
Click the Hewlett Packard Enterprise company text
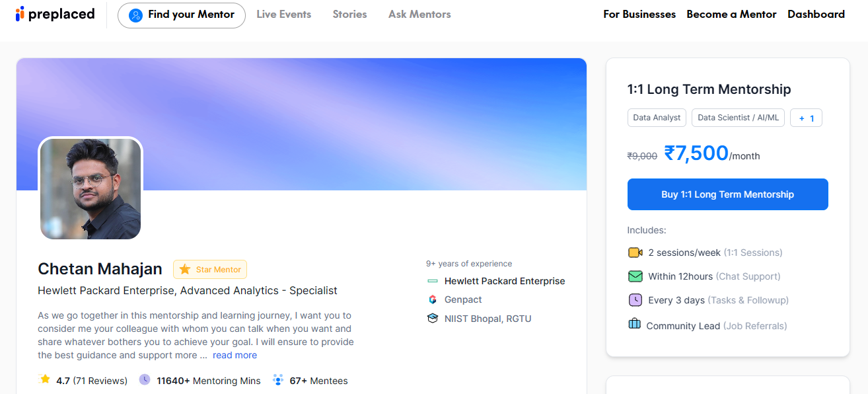pyautogui.click(x=505, y=281)
